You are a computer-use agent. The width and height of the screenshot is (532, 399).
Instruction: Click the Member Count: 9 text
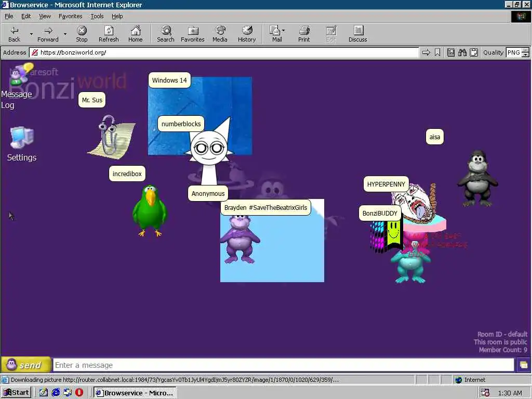tap(503, 350)
